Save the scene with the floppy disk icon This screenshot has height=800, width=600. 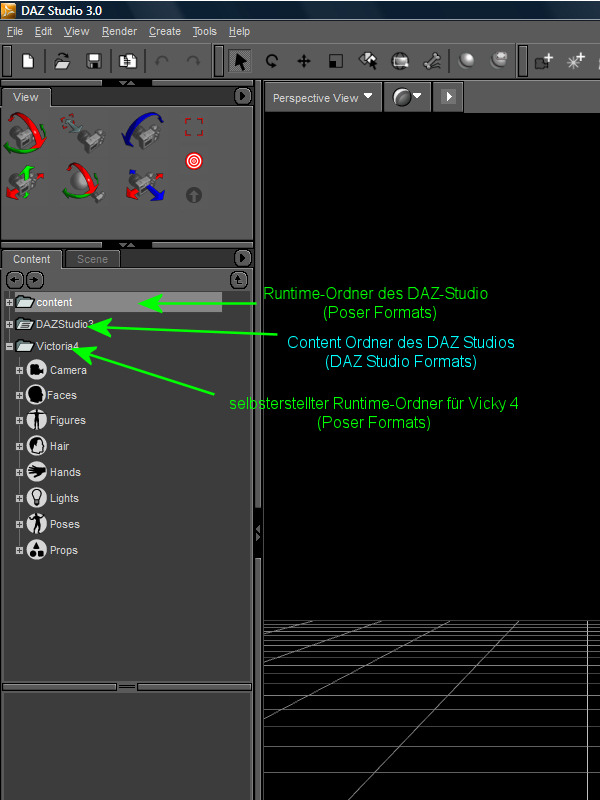click(94, 61)
